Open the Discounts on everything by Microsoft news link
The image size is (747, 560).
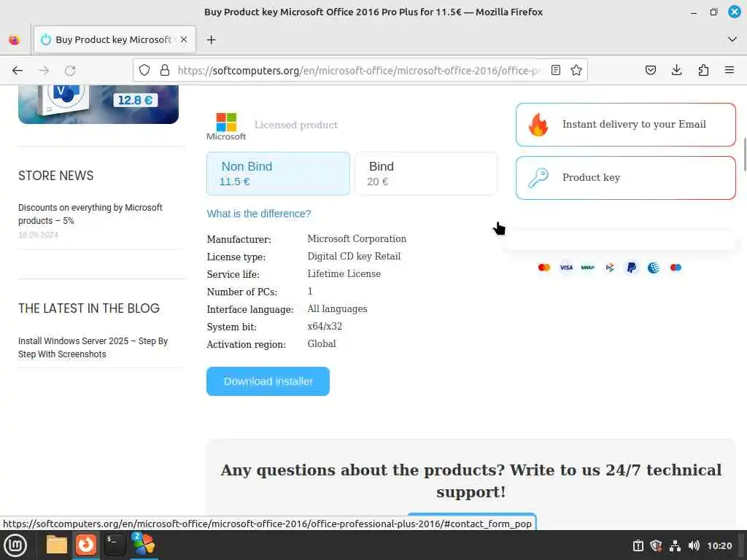(90, 214)
